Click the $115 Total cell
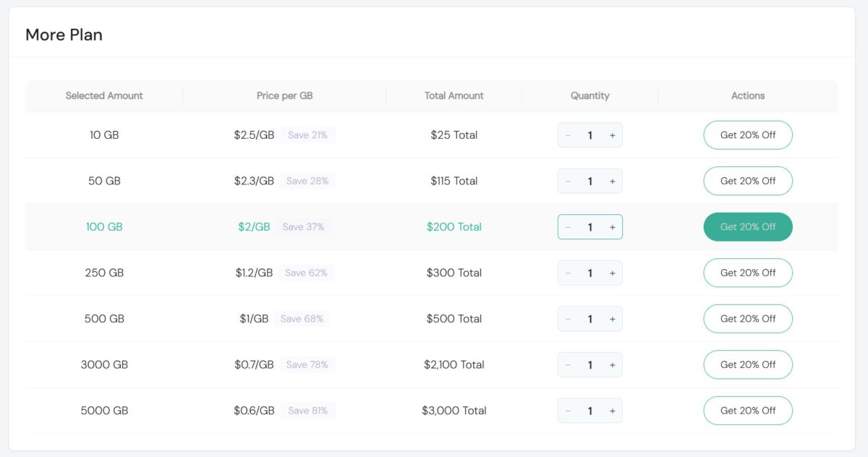This screenshot has width=868, height=457. pyautogui.click(x=454, y=181)
